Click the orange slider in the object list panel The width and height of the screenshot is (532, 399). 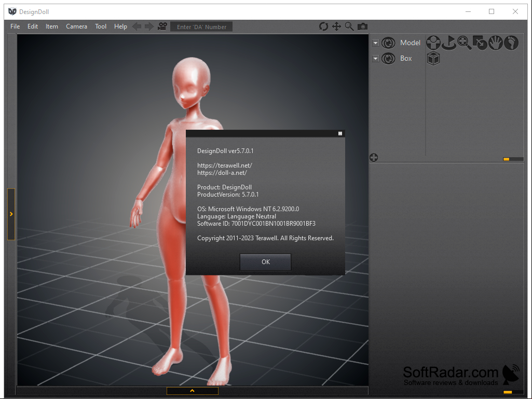coord(506,159)
